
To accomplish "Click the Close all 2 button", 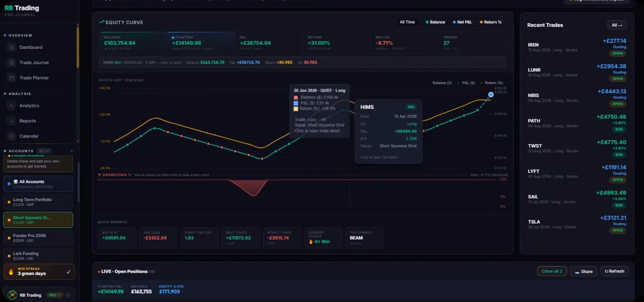I will coord(552,271).
